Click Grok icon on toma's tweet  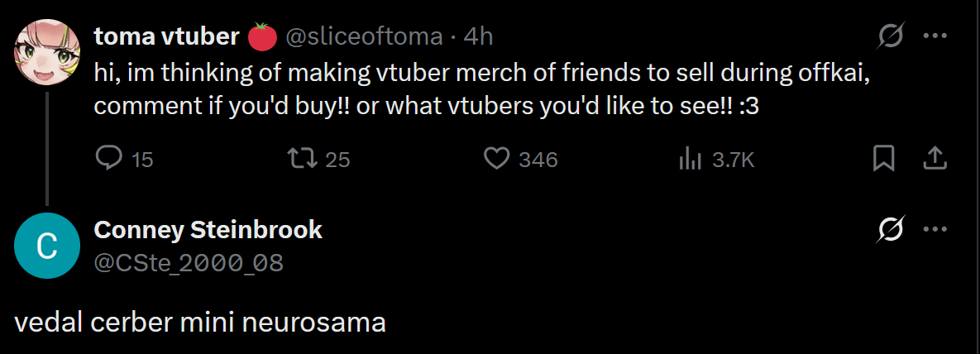(891, 36)
